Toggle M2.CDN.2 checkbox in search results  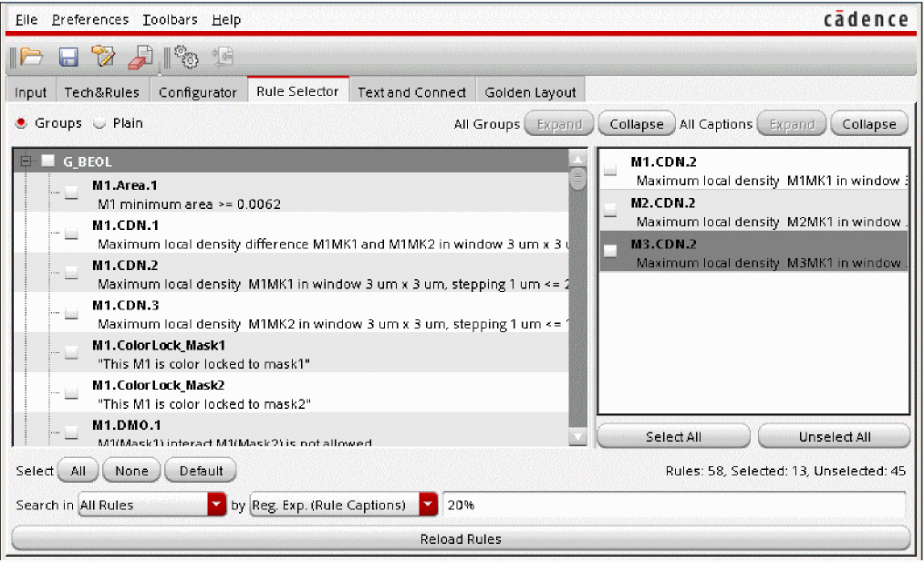click(610, 210)
